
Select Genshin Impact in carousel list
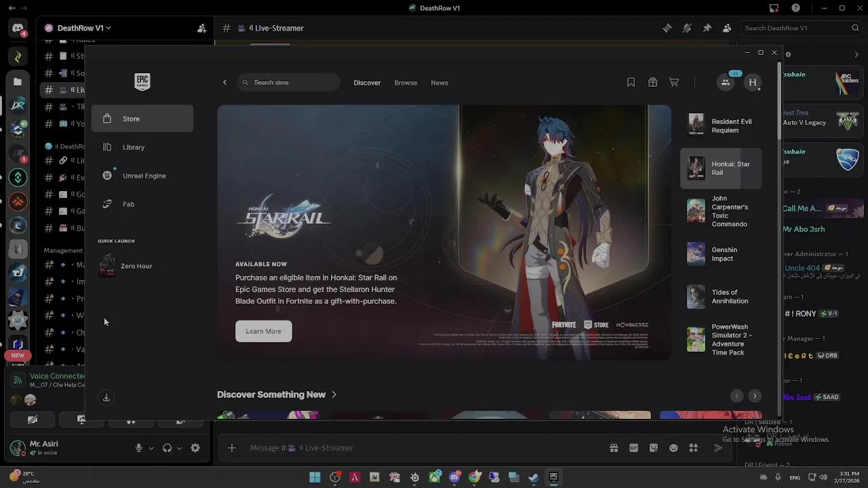point(721,254)
